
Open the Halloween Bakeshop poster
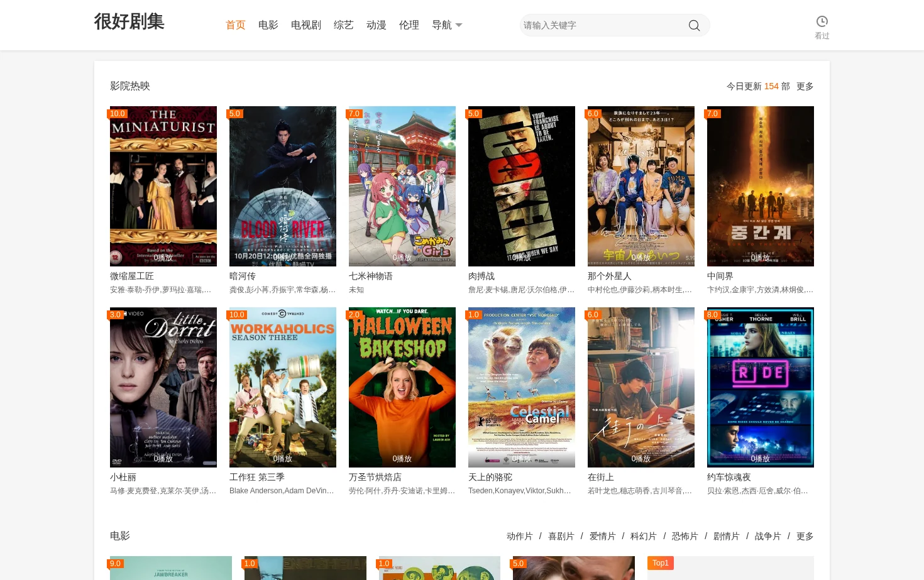[x=402, y=387]
